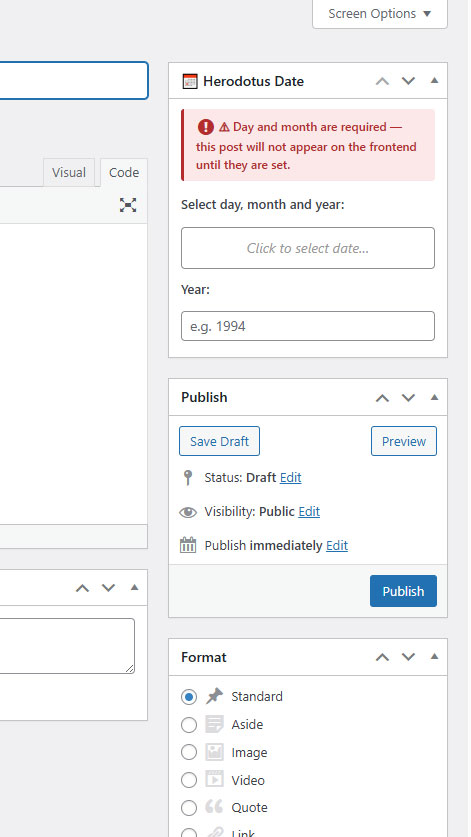Image resolution: width=471 pixels, height=837 pixels.
Task: Edit the post Visibility setting
Action: point(309,512)
